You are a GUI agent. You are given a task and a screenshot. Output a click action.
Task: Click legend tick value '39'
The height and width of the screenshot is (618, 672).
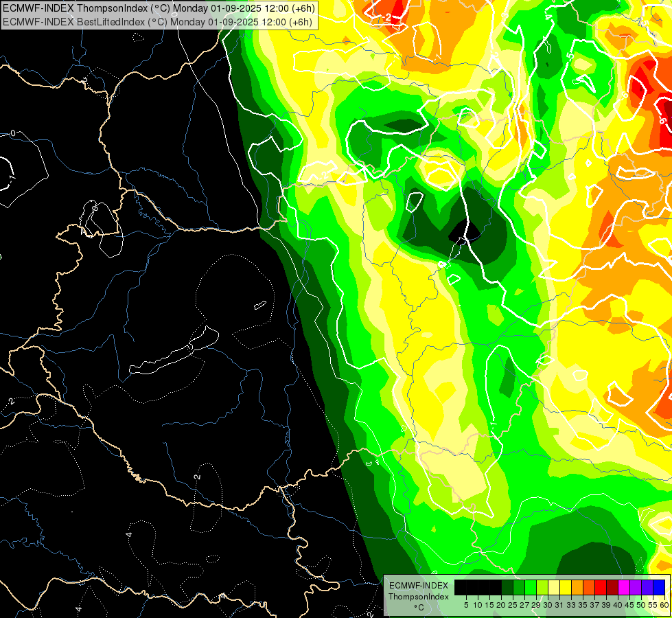pyautogui.click(x=606, y=605)
